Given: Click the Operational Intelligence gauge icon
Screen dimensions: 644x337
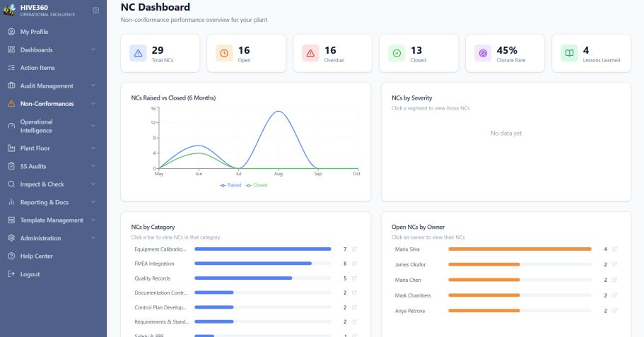Looking at the screenshot, I should (x=11, y=126).
